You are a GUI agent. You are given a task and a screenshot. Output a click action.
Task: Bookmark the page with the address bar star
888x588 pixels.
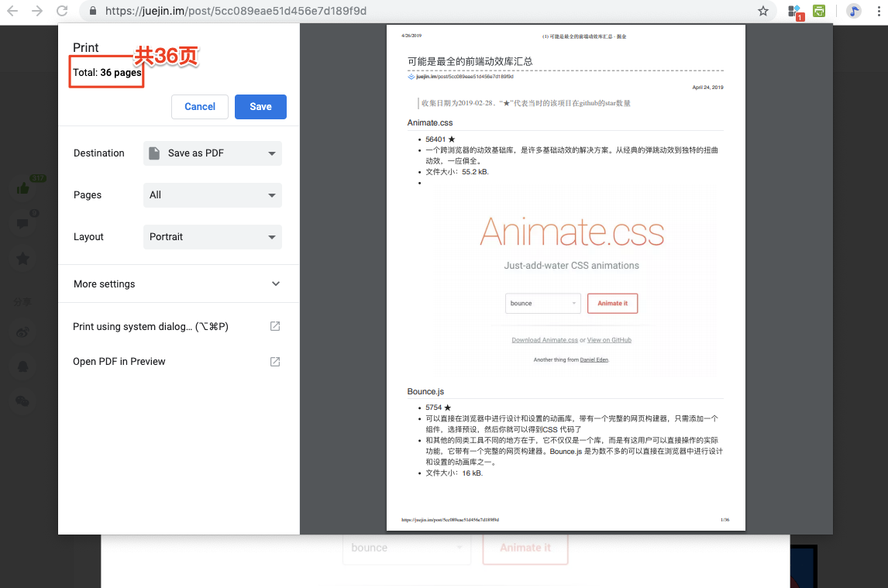763,11
